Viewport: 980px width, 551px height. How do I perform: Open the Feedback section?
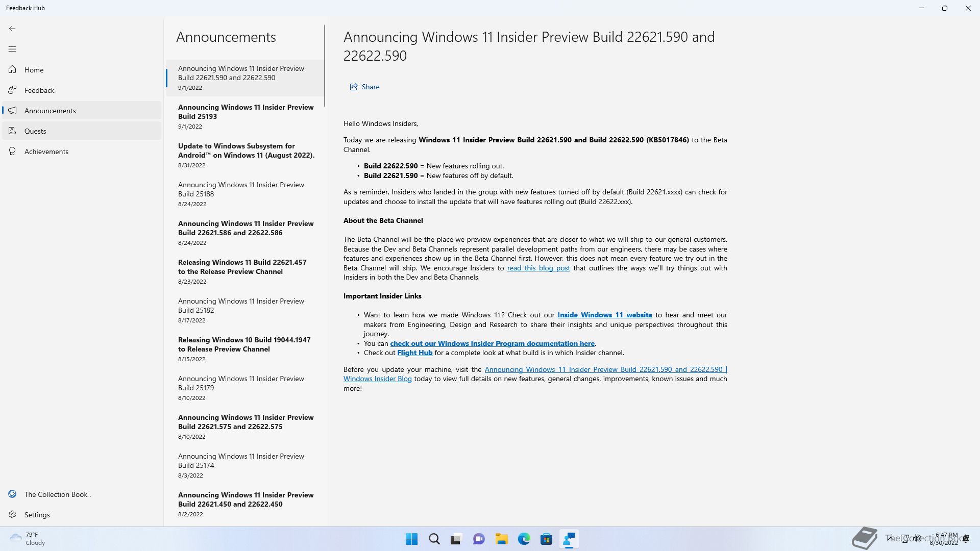[x=82, y=90]
